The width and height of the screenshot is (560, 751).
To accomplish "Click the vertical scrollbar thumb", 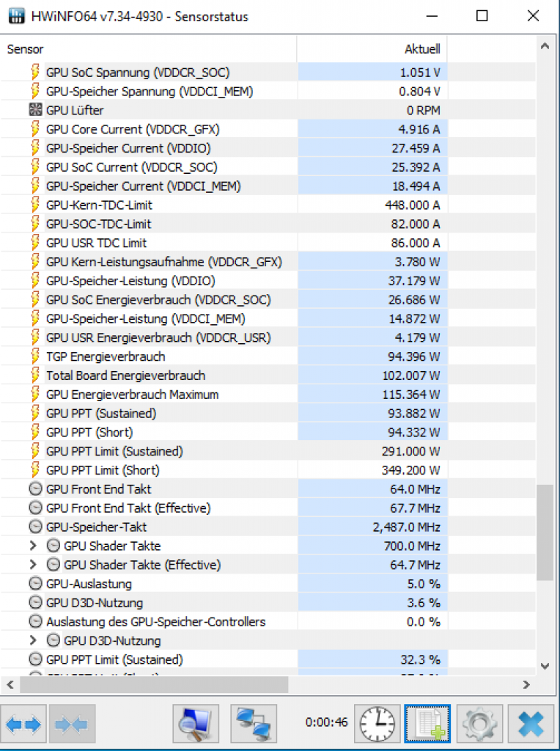I will [545, 532].
